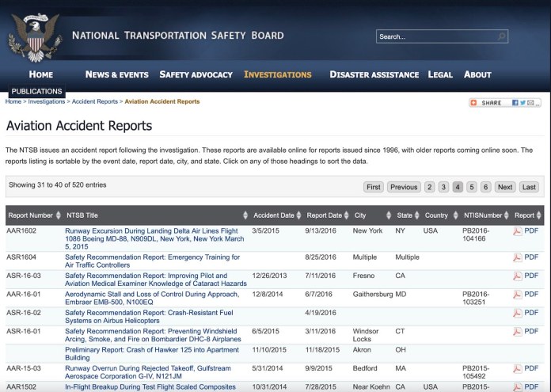This screenshot has height=392, width=551.
Task: Open Embraer EMB-500 N100EQ stall report
Action: point(152,298)
